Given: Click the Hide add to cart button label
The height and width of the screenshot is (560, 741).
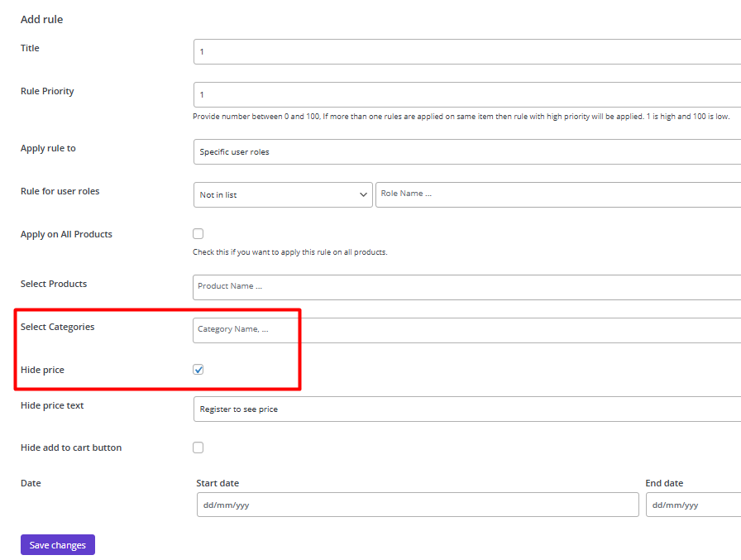Looking at the screenshot, I should (71, 448).
